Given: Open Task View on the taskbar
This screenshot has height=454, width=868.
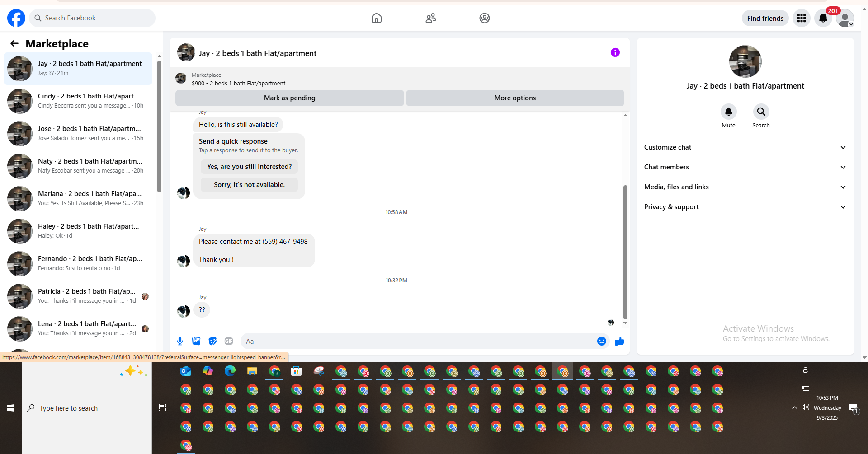Looking at the screenshot, I should pyautogui.click(x=163, y=408).
